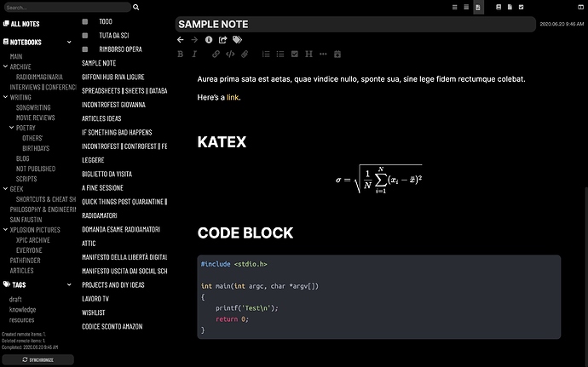
Task: Open note properties info icon
Action: [x=209, y=40]
